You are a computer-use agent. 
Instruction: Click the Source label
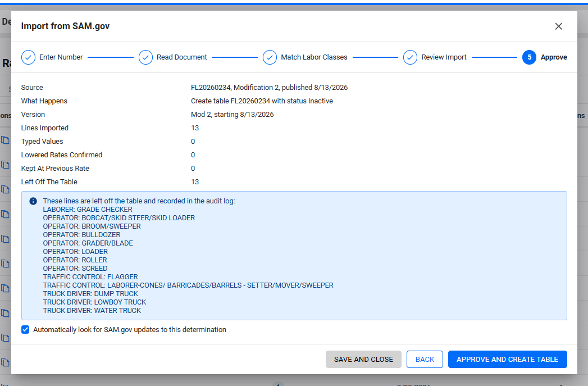[x=32, y=88]
